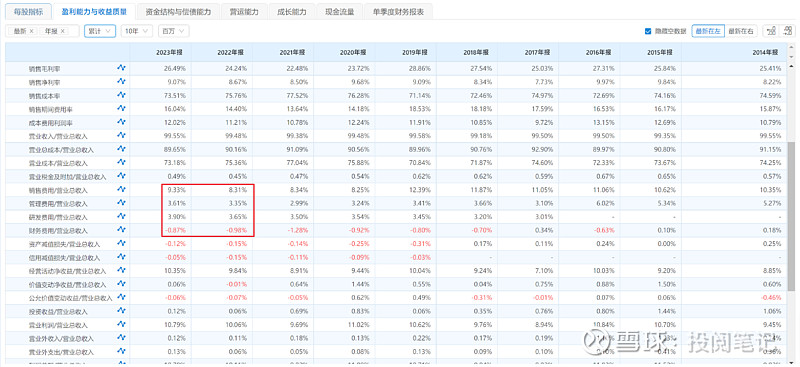Open trend chart icon for 销售毛利率
Image resolution: width=800 pixels, height=367 pixels.
coord(121,67)
